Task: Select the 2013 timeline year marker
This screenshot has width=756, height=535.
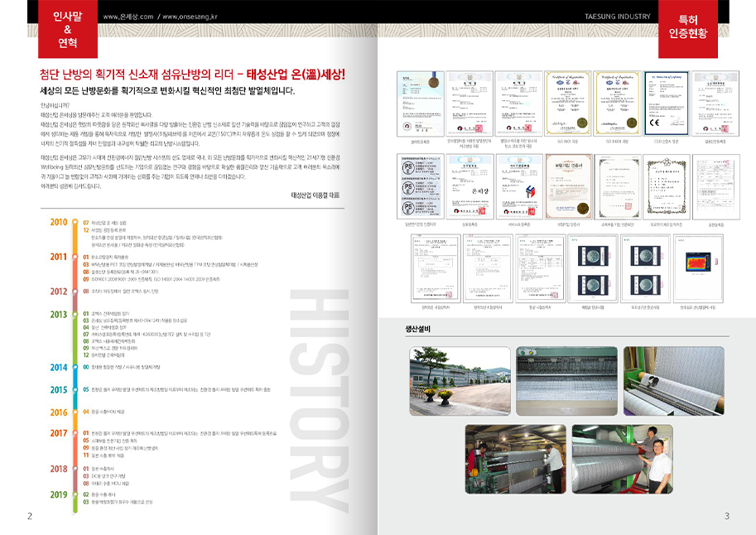Action: point(59,315)
